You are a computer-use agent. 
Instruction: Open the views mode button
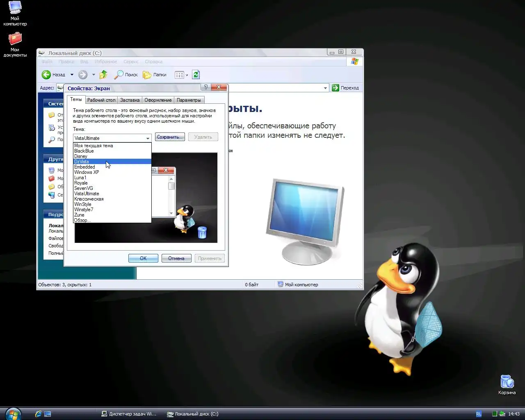click(181, 75)
